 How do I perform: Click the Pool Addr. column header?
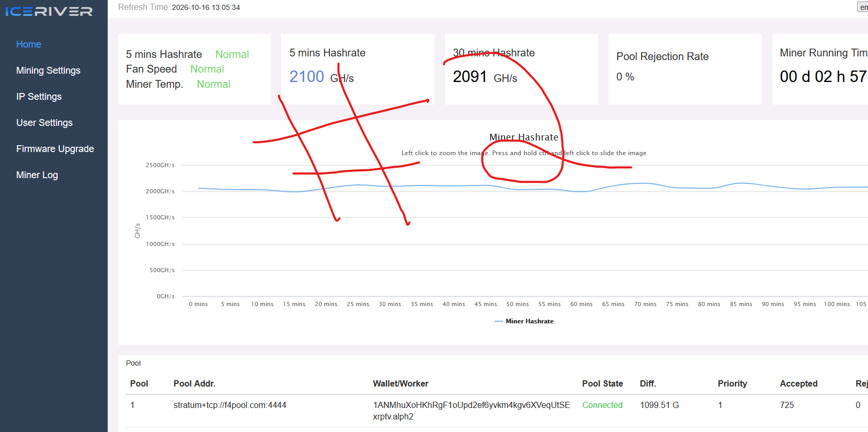pos(195,383)
